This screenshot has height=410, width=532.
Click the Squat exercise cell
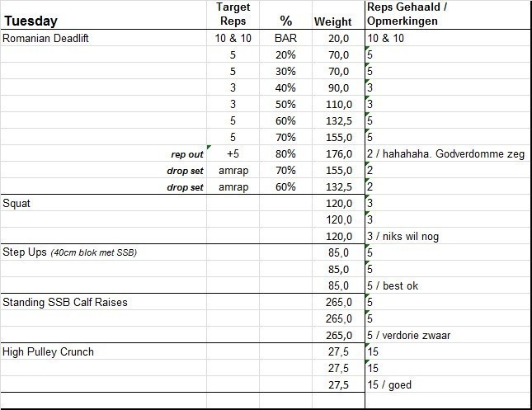tap(18, 203)
